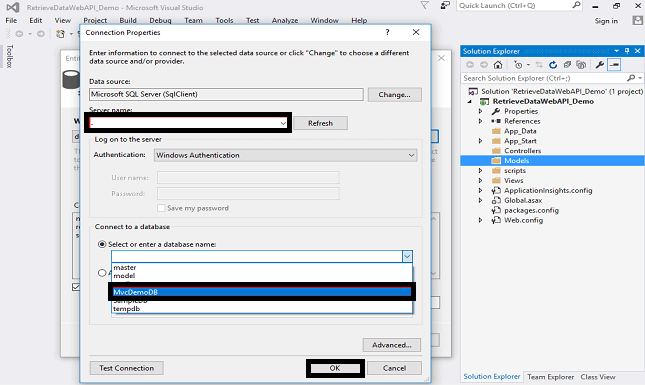
Task: Toggle the Show All Files icon
Action: 581,65
